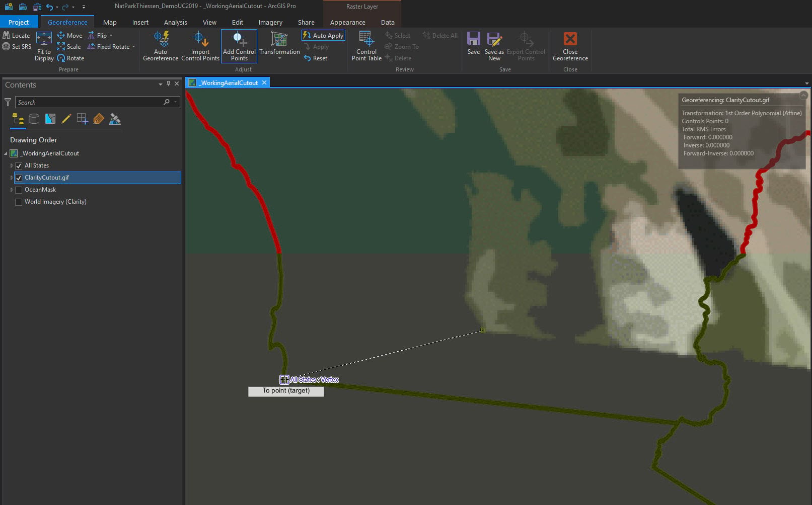Screen dimensions: 812x505
Task: Switch Contents to List By Labeling
Action: (x=99, y=119)
